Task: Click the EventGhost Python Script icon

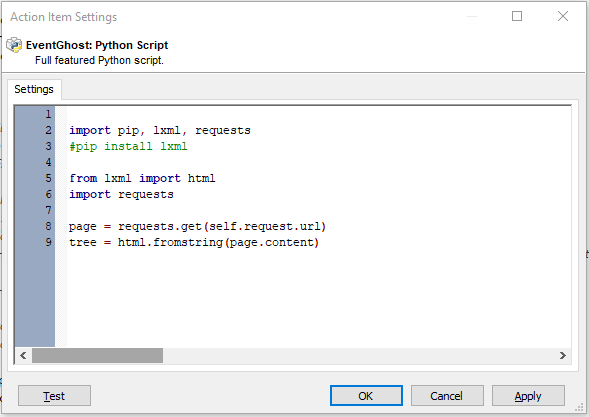Action: [14, 45]
